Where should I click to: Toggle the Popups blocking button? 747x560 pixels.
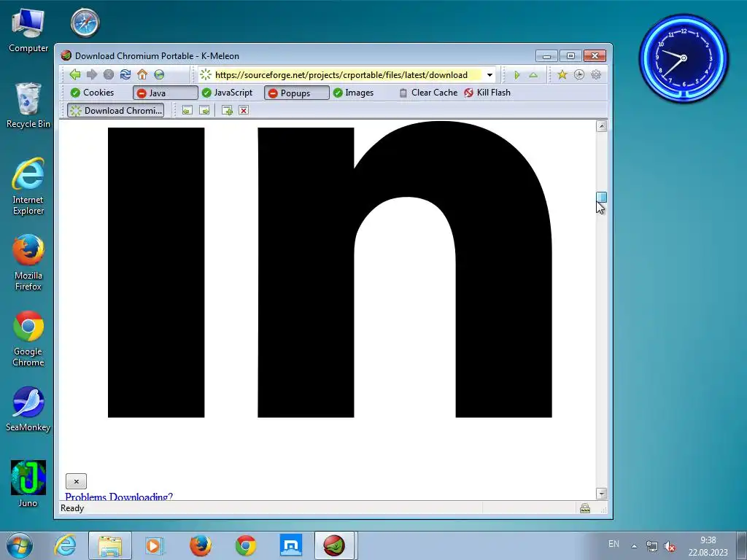(296, 93)
